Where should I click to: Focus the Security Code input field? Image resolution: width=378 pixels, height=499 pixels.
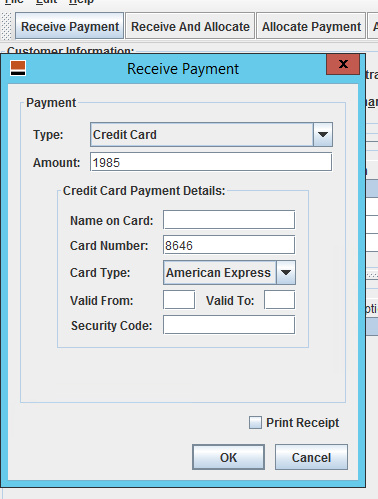tap(229, 325)
